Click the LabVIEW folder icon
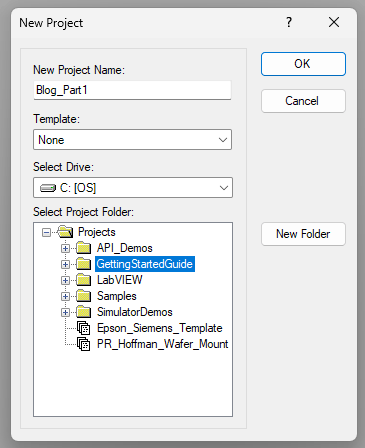 click(83, 280)
